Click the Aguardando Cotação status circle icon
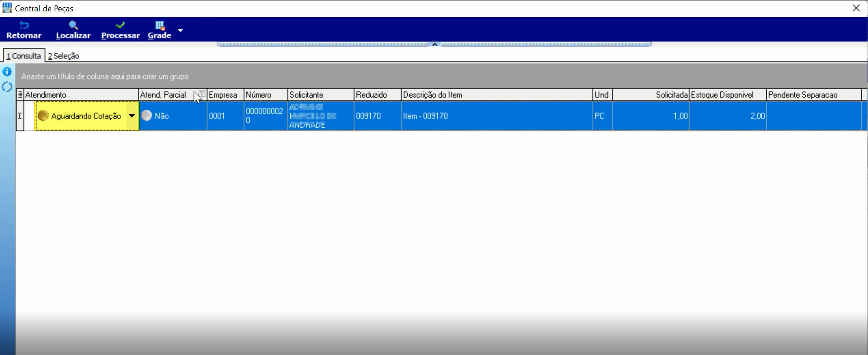868x355 pixels. pyautogui.click(x=43, y=116)
